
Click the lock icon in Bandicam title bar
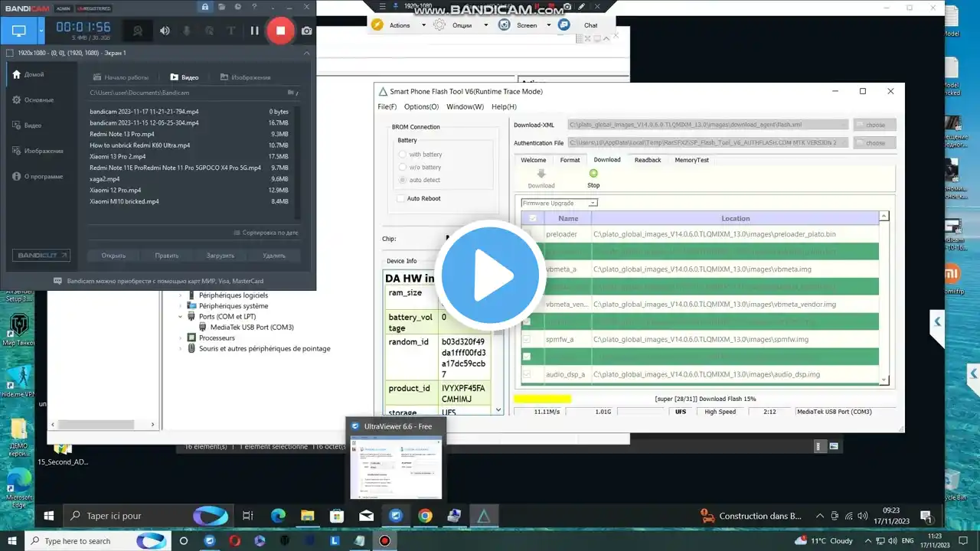(x=204, y=7)
